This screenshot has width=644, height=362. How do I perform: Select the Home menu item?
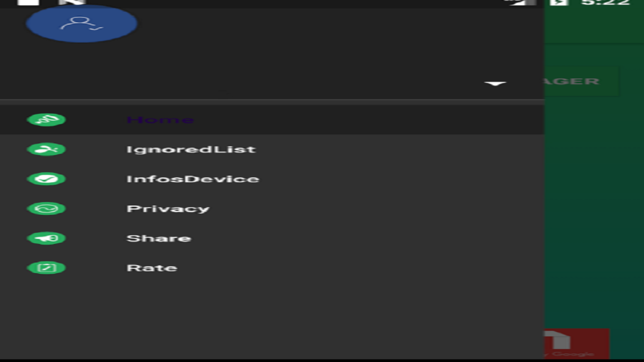(160, 120)
